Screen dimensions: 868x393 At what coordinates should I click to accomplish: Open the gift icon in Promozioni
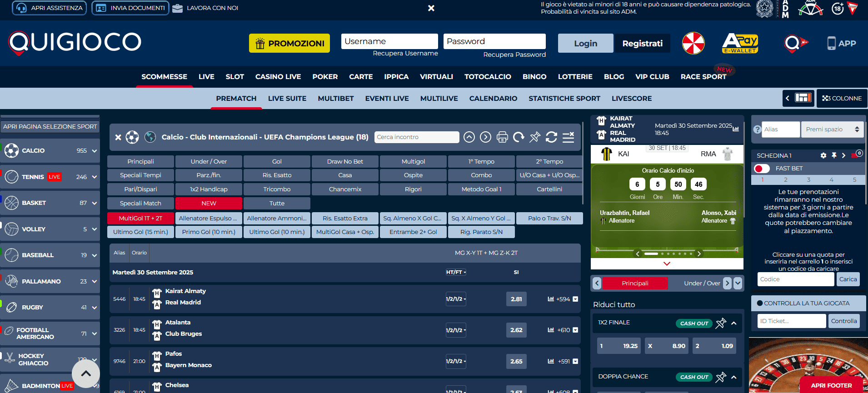coord(260,43)
